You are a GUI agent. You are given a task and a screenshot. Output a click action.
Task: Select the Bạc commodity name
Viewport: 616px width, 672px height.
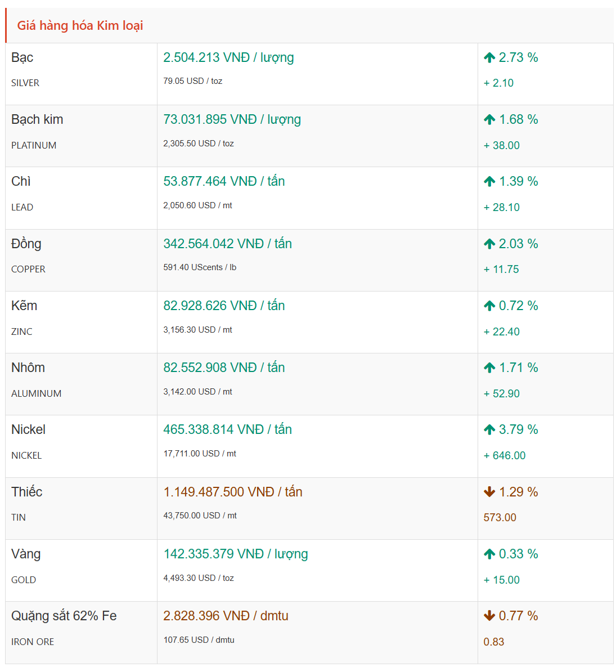pos(22,57)
